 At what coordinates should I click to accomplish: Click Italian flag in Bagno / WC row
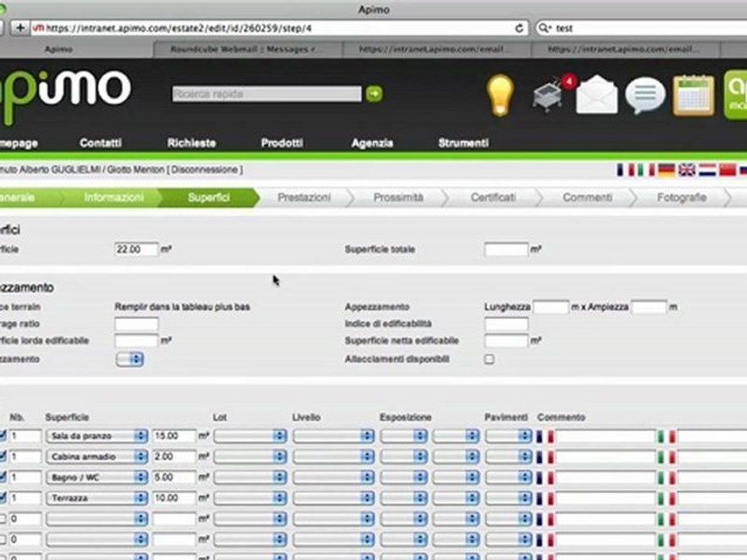pos(667,478)
